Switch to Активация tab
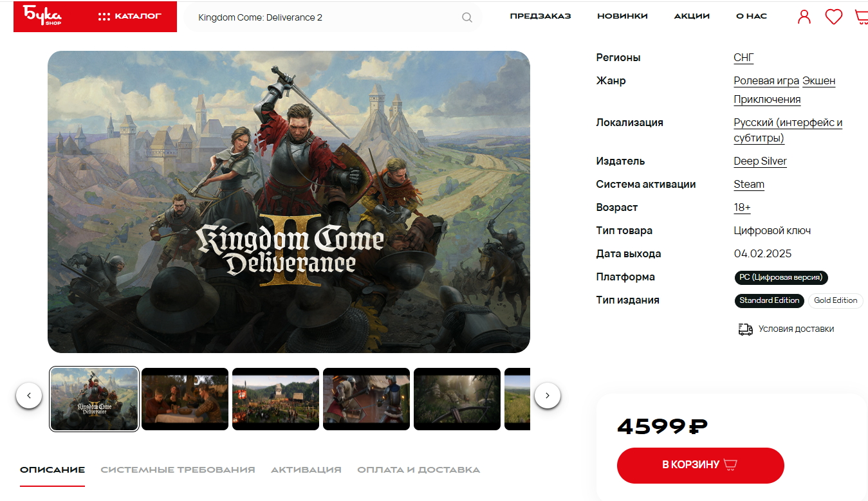 click(306, 469)
